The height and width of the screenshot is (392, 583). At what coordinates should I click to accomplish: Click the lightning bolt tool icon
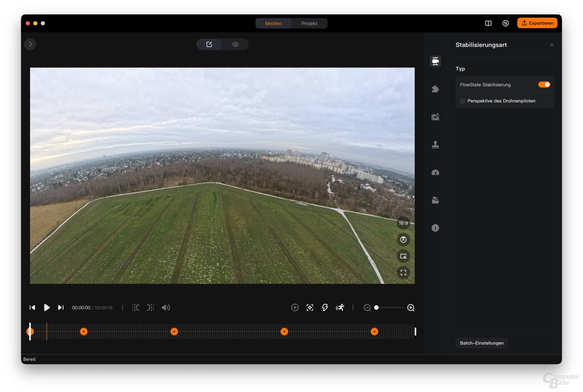pyautogui.click(x=325, y=308)
